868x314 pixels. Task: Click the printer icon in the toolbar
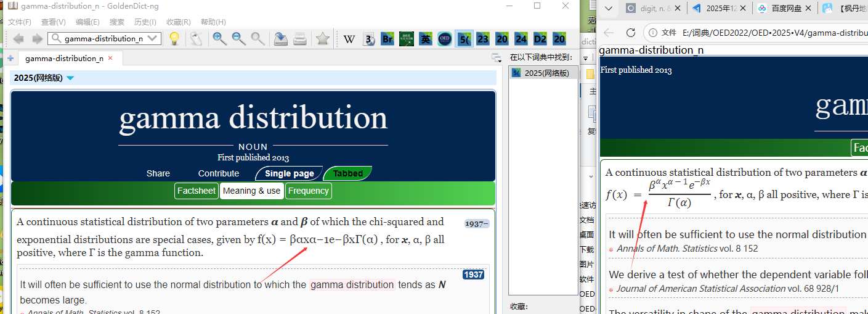pos(300,39)
